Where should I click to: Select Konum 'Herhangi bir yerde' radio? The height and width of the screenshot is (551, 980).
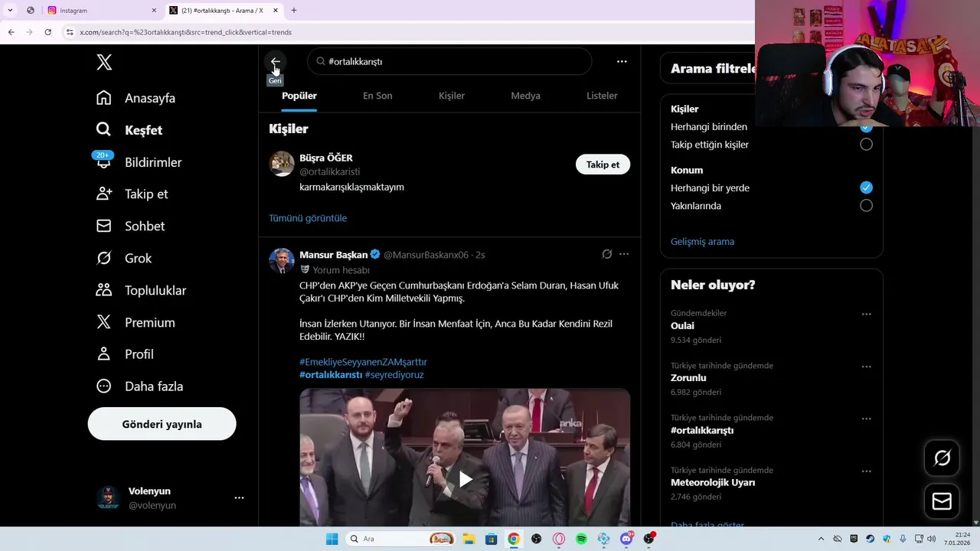click(x=866, y=187)
